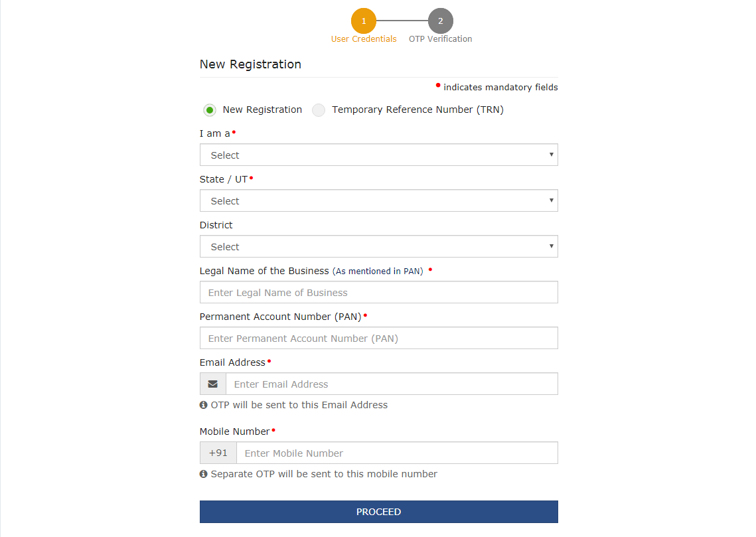Click the step 1 User Credentials circle
The width and height of the screenshot is (756, 537).
[x=364, y=21]
